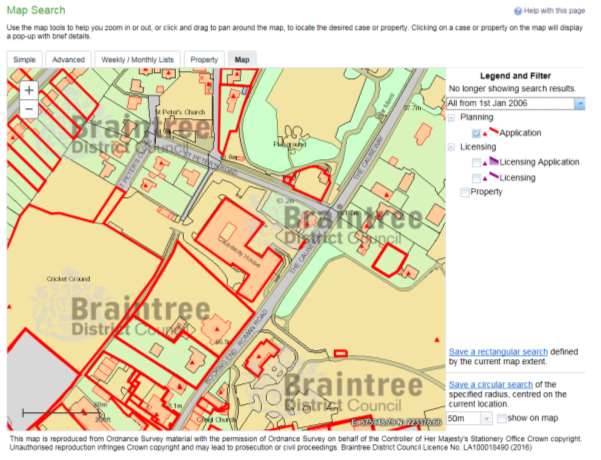
Task: Open the 50m radius dropdown
Action: (470, 418)
